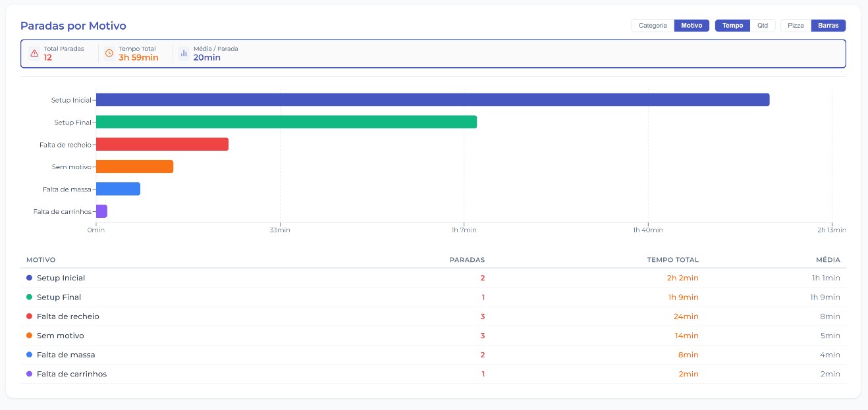Click the 4min average for Falta de massa
This screenshot has height=410, width=868.
click(830, 355)
